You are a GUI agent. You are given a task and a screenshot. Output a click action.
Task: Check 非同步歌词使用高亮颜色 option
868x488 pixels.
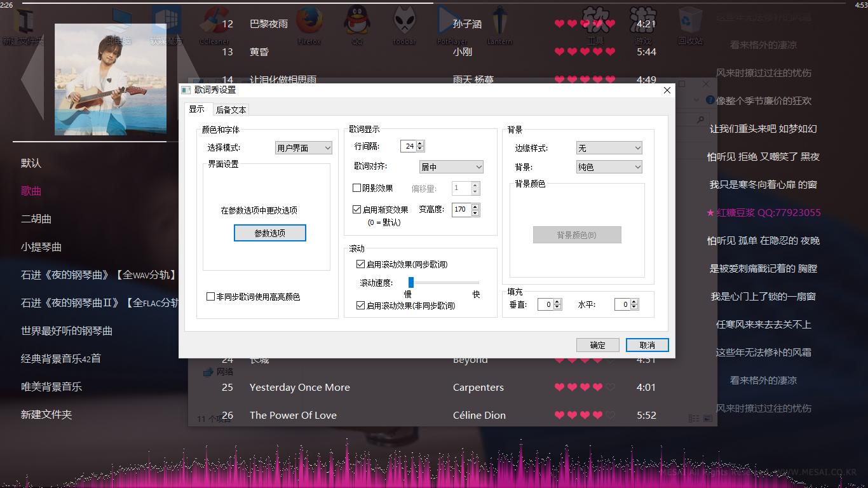pyautogui.click(x=210, y=295)
